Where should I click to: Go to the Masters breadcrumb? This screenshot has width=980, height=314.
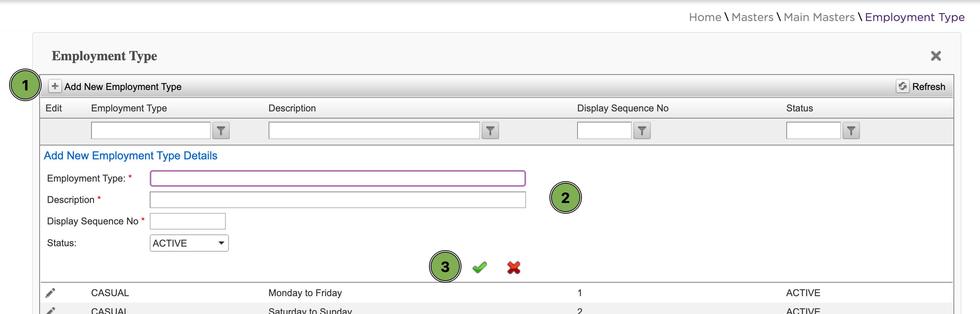pyautogui.click(x=752, y=17)
